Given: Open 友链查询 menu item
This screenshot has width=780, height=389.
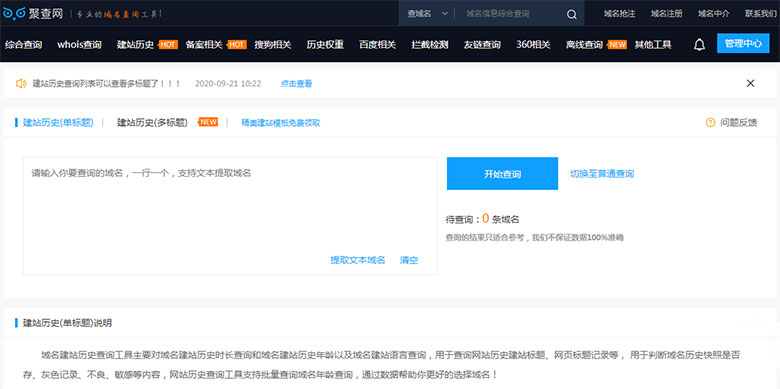Looking at the screenshot, I should click(x=482, y=45).
